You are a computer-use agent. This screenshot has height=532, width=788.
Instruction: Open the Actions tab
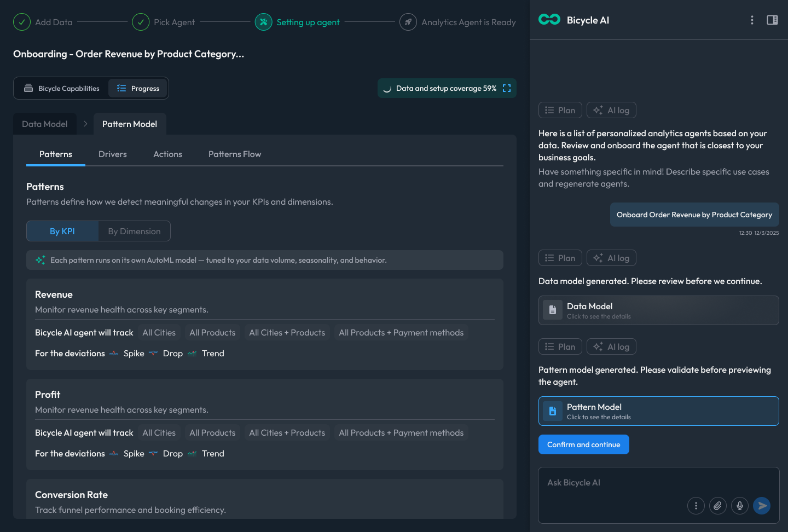point(167,154)
